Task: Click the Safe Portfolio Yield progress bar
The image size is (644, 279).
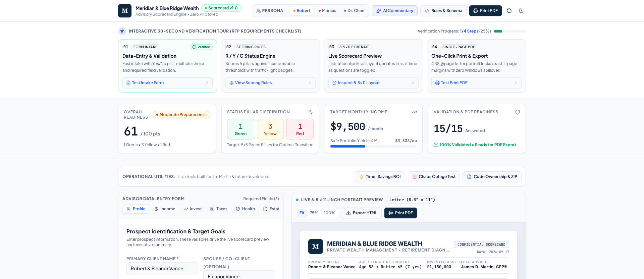Action: tap(374, 146)
